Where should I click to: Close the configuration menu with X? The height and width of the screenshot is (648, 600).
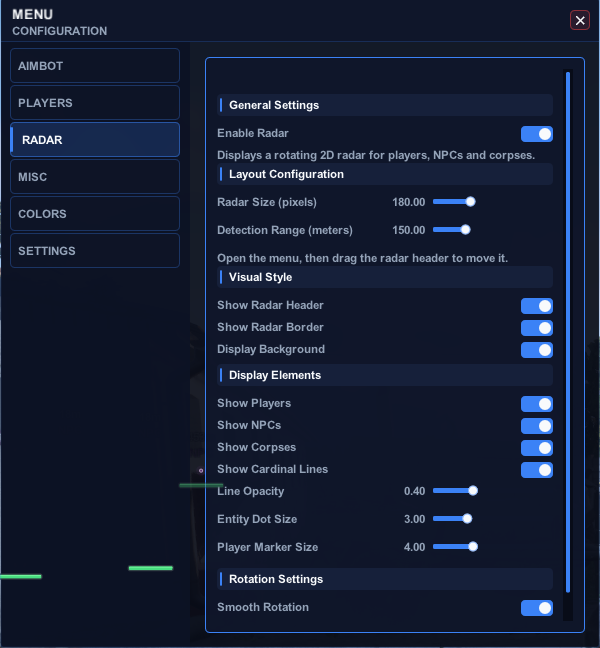[x=580, y=20]
